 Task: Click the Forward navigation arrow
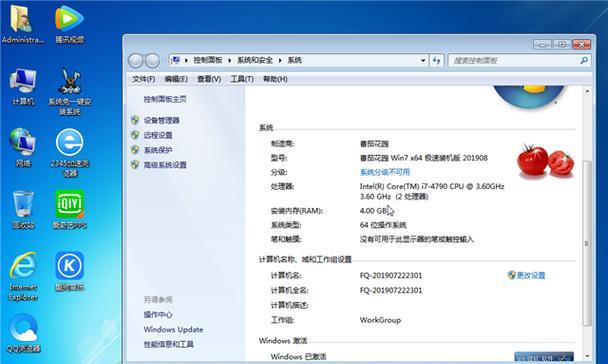152,60
